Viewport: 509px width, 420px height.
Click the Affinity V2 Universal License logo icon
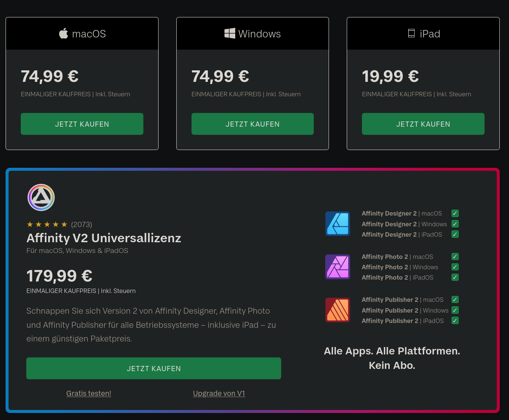(x=41, y=197)
